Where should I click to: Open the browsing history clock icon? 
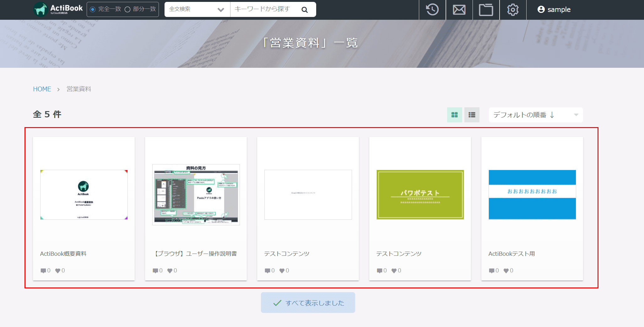click(x=432, y=10)
